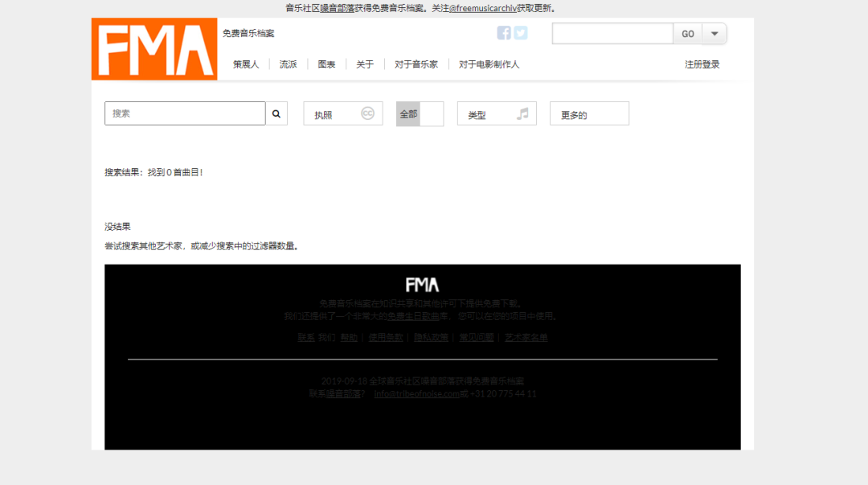Screen dimensions: 868x485
Task: Click the Creative Commons license icon
Action: [367, 114]
